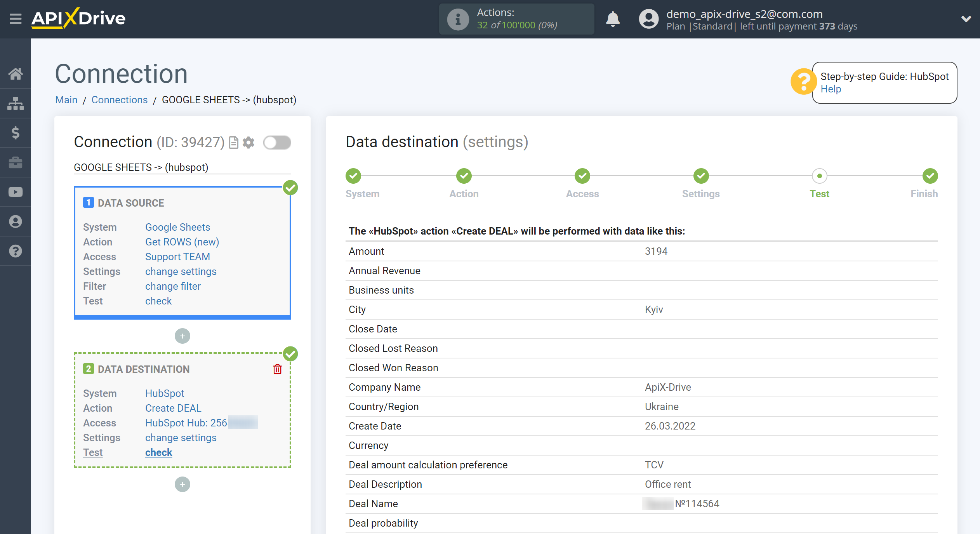Edit the connection name field
Viewport: 980px width, 534px height.
coord(182,167)
